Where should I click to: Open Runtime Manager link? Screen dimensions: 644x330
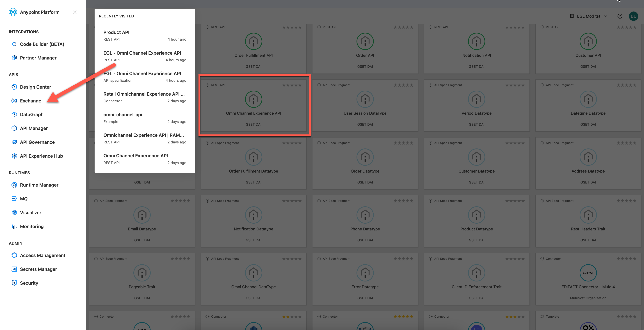[39, 185]
